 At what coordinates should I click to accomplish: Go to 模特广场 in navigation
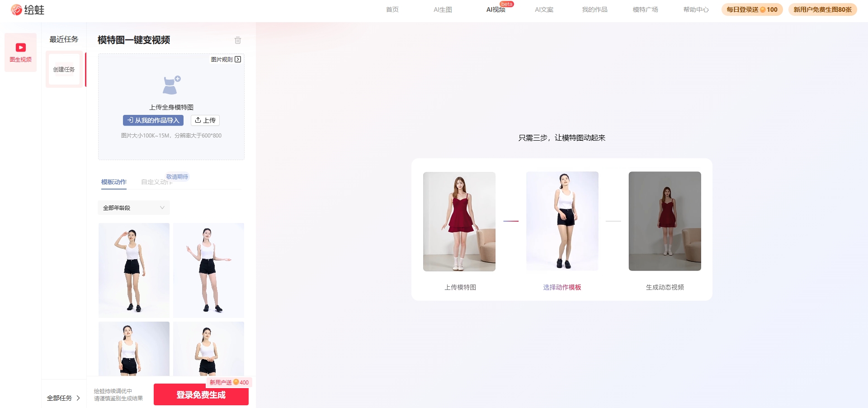click(645, 9)
